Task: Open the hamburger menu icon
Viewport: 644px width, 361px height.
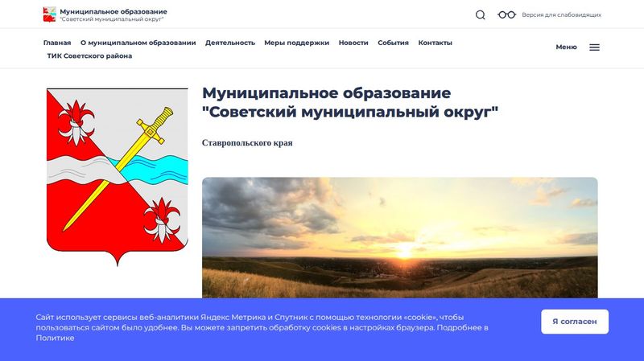Action: pos(594,47)
